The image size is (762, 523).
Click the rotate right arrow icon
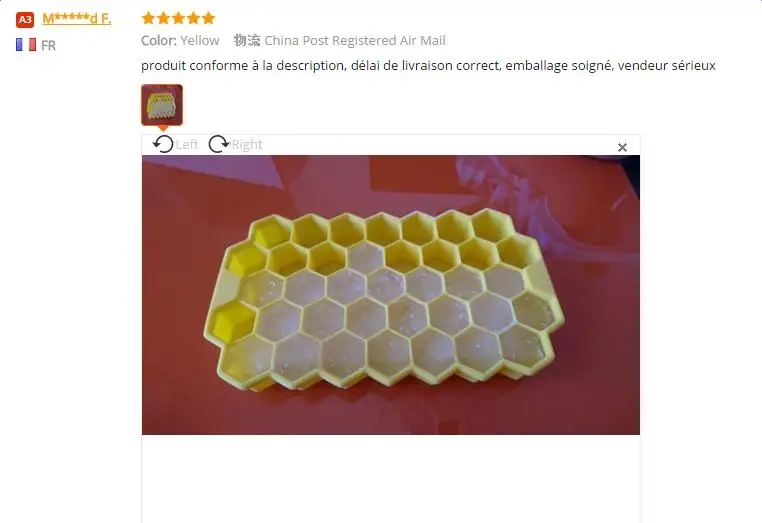coord(219,144)
